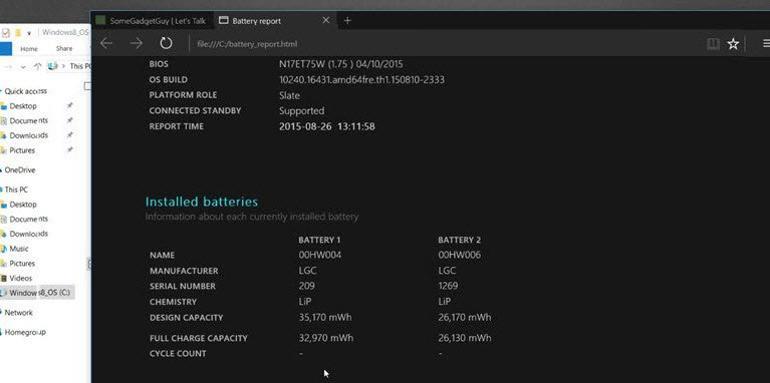Screen dimensions: 770x383
Task: Select Windows8_OS (C:) drive
Action: point(37,293)
